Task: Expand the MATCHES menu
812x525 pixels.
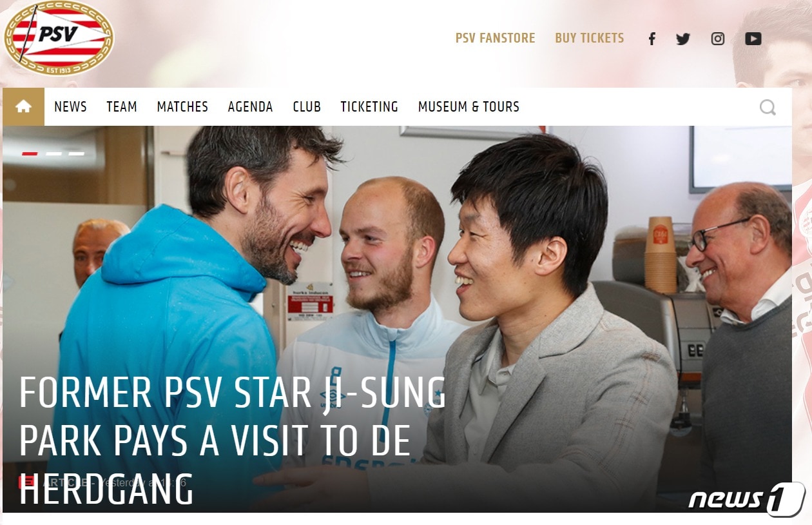Action: click(x=182, y=107)
